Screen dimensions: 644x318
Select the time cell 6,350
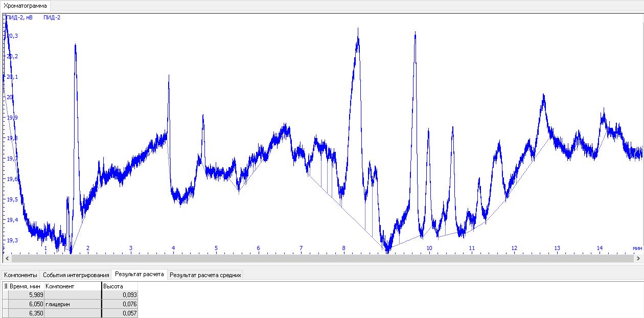point(26,313)
